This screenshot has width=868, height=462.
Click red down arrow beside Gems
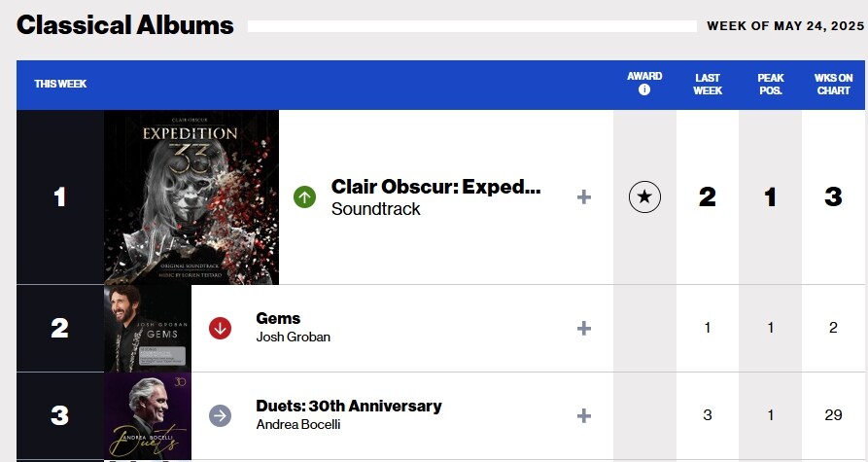coord(221,328)
